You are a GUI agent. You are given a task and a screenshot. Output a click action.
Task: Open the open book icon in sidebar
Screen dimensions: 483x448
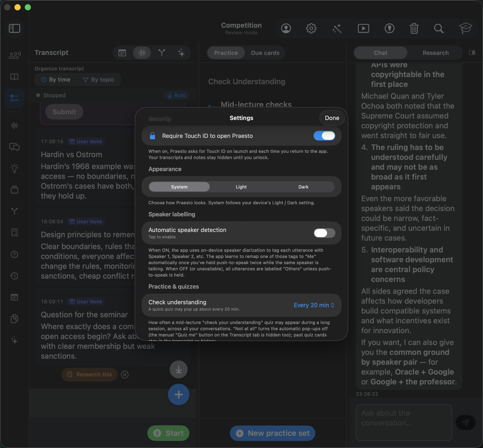(x=14, y=76)
